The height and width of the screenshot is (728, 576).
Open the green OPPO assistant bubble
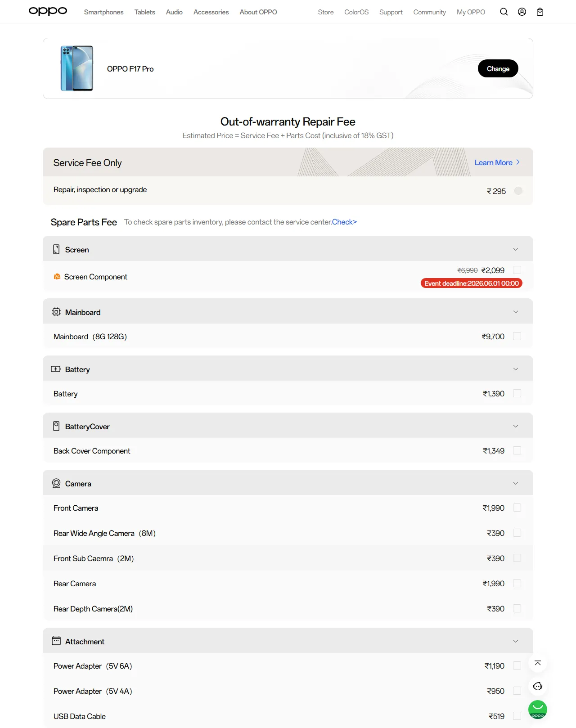[x=538, y=710]
